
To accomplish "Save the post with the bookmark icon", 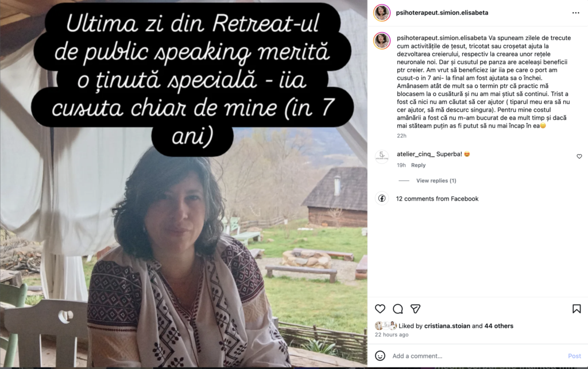I will (x=577, y=309).
